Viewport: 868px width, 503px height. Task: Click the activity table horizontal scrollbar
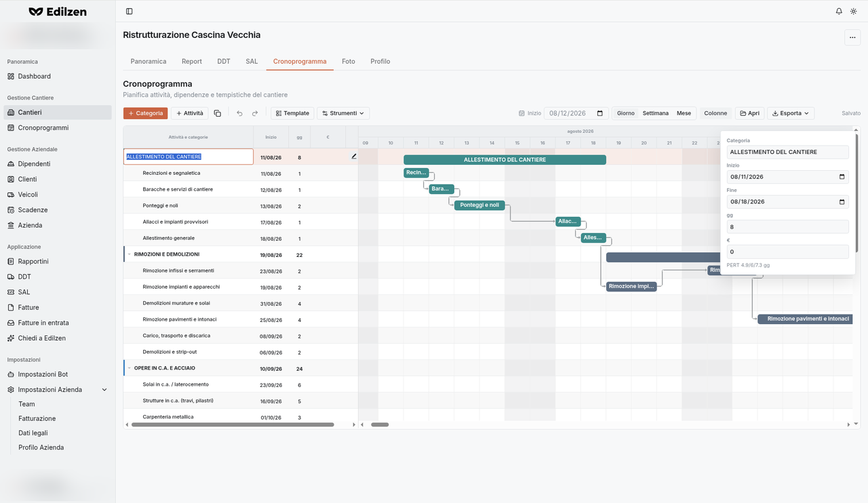pyautogui.click(x=233, y=424)
